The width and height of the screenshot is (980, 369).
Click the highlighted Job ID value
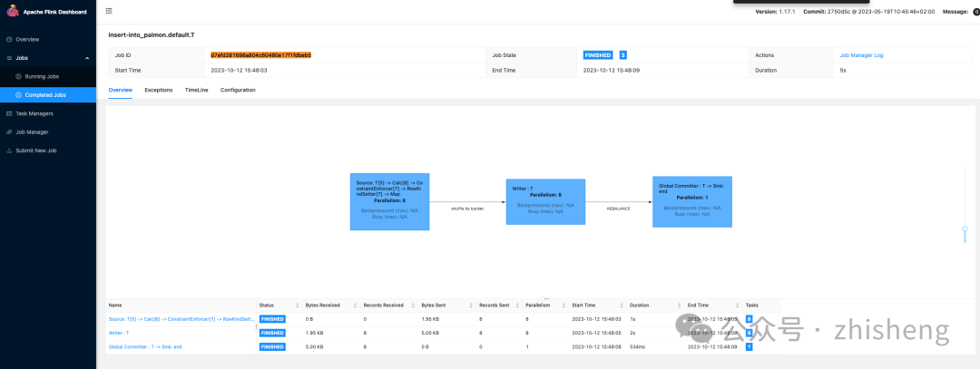(x=260, y=55)
